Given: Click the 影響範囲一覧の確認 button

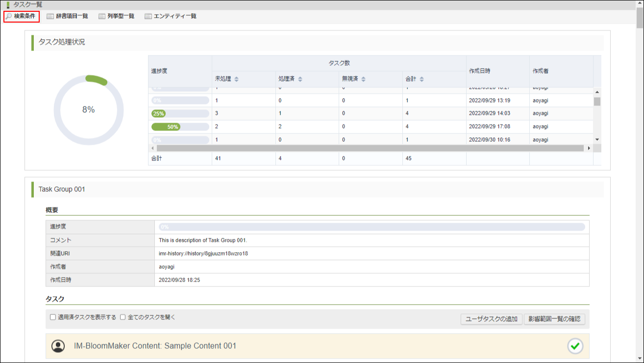Looking at the screenshot, I should point(554,319).
